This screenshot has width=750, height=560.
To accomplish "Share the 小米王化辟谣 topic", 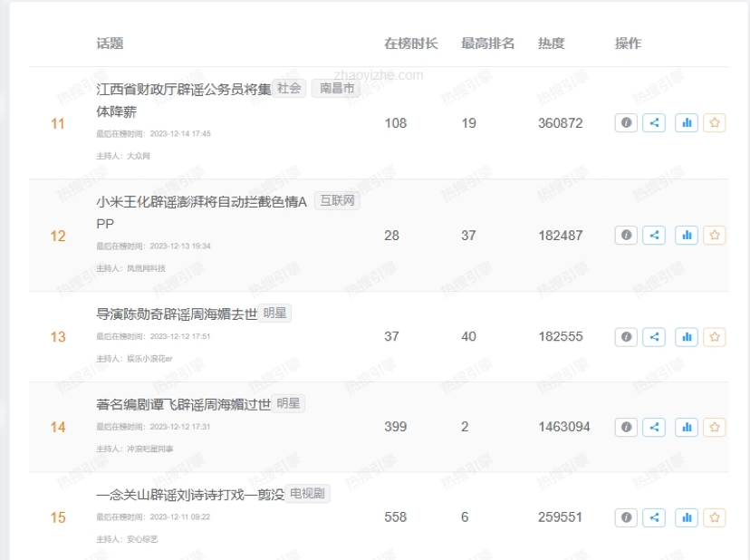I will click(655, 235).
